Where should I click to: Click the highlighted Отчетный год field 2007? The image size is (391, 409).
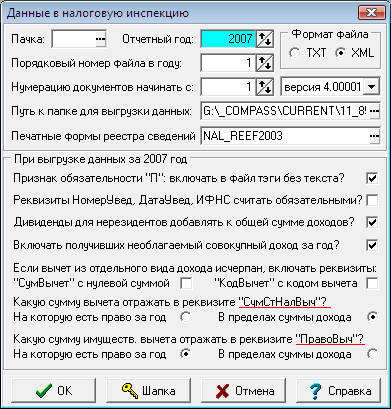point(228,39)
